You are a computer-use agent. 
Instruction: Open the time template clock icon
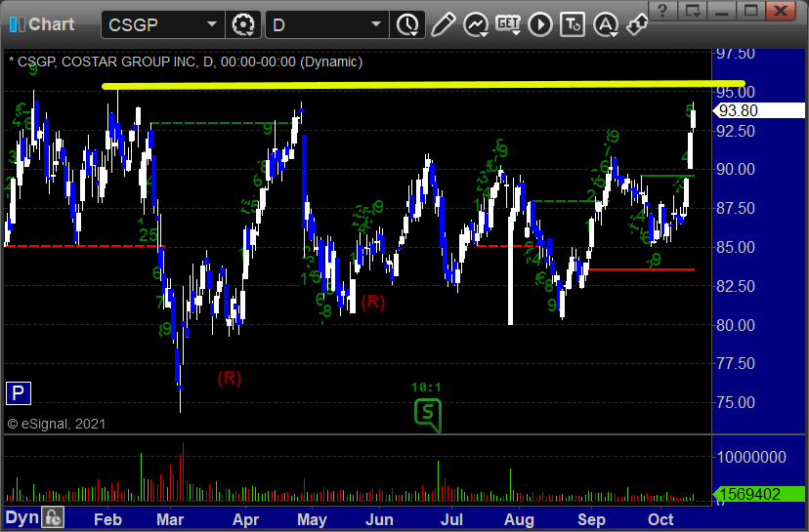(x=407, y=24)
